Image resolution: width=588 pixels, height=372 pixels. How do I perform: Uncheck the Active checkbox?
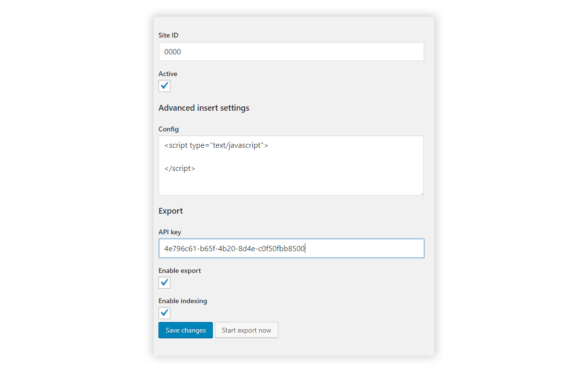point(165,86)
